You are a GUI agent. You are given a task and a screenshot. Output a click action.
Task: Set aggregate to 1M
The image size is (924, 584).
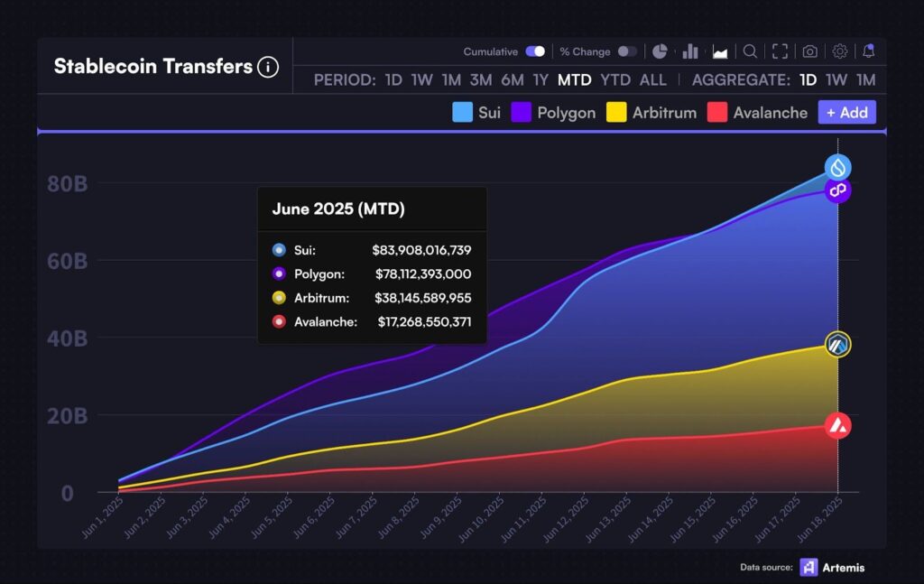pyautogui.click(x=865, y=79)
